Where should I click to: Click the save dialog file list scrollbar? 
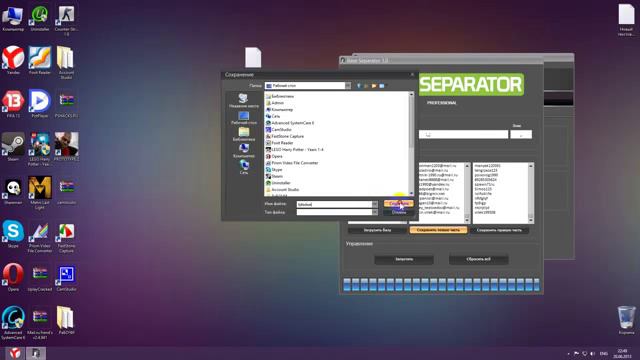click(411, 144)
